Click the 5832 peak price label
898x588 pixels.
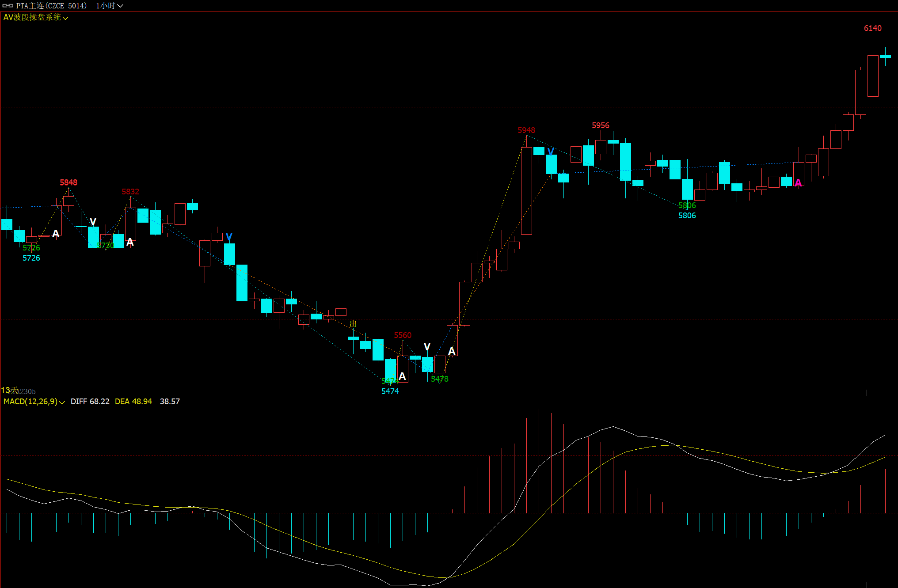coord(130,192)
